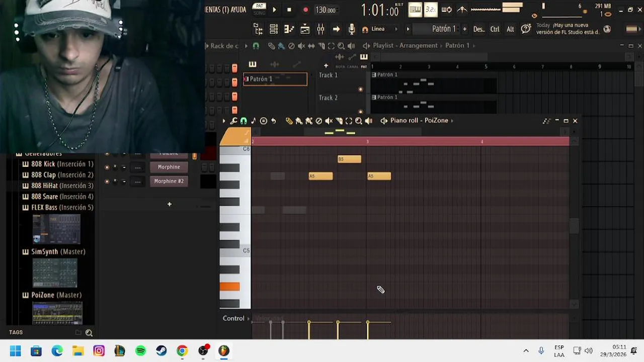Open the Morphine #2 channel button
This screenshot has width=644, height=362.
[169, 181]
